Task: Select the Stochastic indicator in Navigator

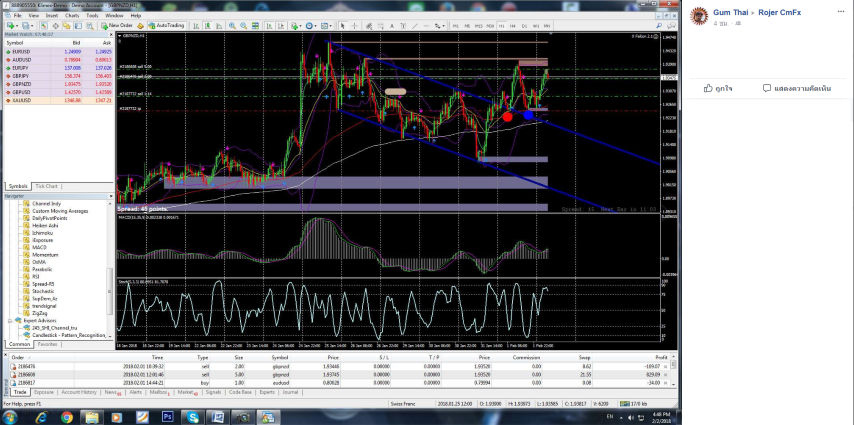Action: (x=42, y=292)
